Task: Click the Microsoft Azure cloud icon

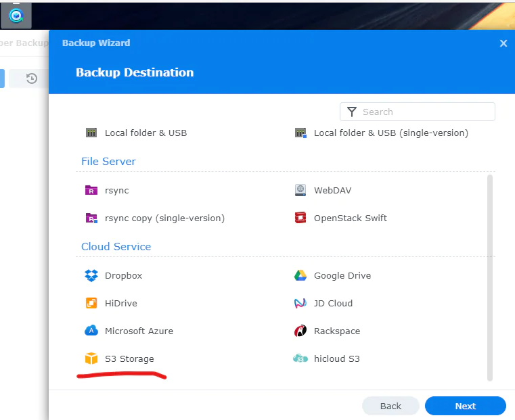Action: 91,331
